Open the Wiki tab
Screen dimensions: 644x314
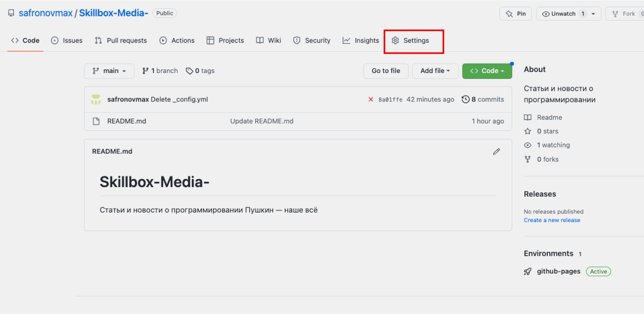(x=268, y=41)
